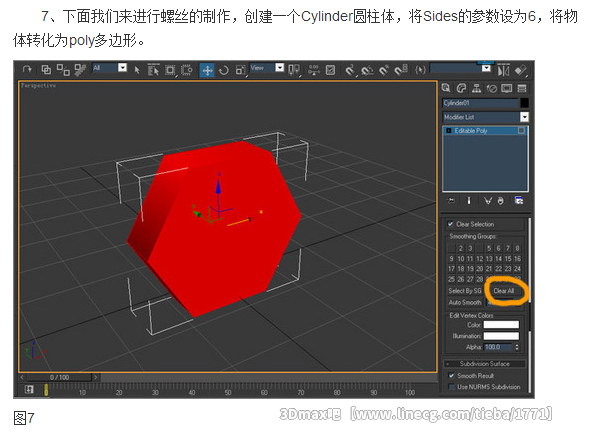Screen dimensions: 592x433
Task: Select the Move tool in toolbar
Action: coord(207,70)
